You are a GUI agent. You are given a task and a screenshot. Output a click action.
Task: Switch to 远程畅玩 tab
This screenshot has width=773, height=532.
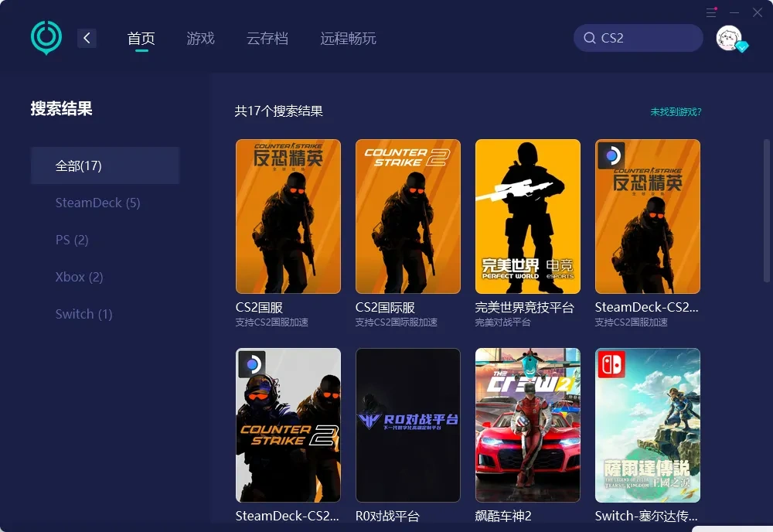click(x=347, y=37)
